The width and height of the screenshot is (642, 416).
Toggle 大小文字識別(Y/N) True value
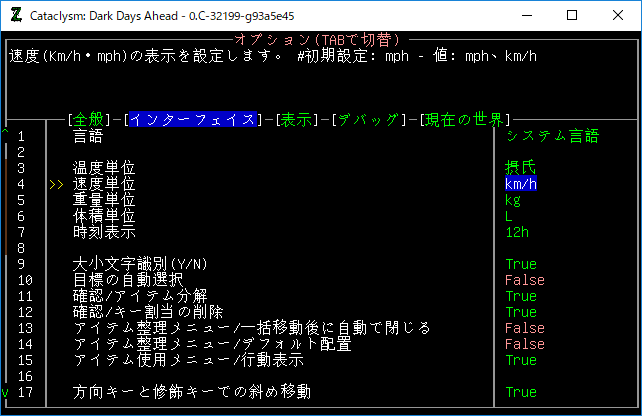point(521,264)
